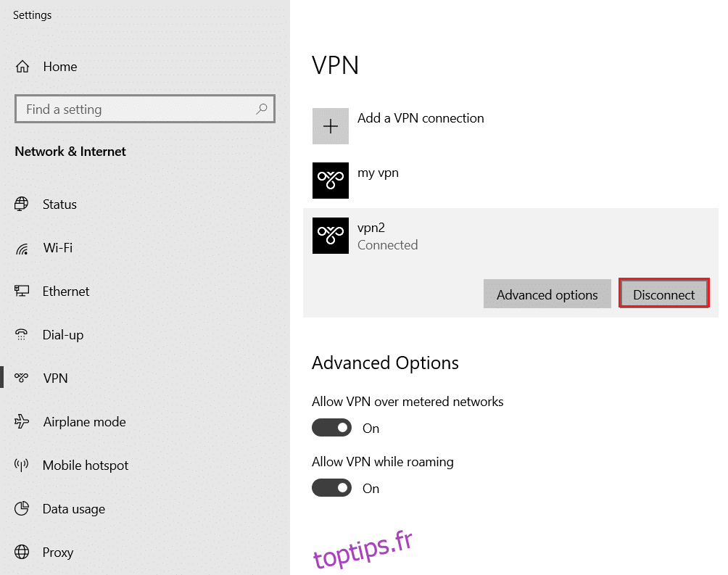Screen dimensions: 728x575
Task: Click the vpn2 connection icon
Action: click(331, 235)
